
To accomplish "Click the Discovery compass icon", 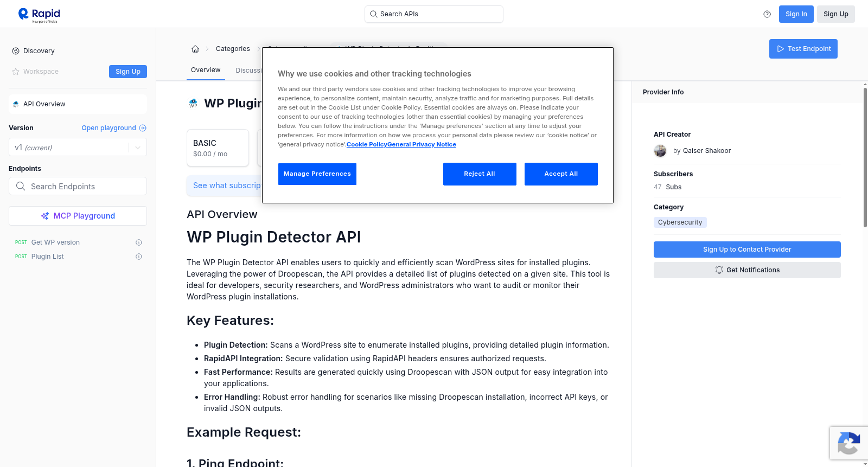I will [16, 51].
